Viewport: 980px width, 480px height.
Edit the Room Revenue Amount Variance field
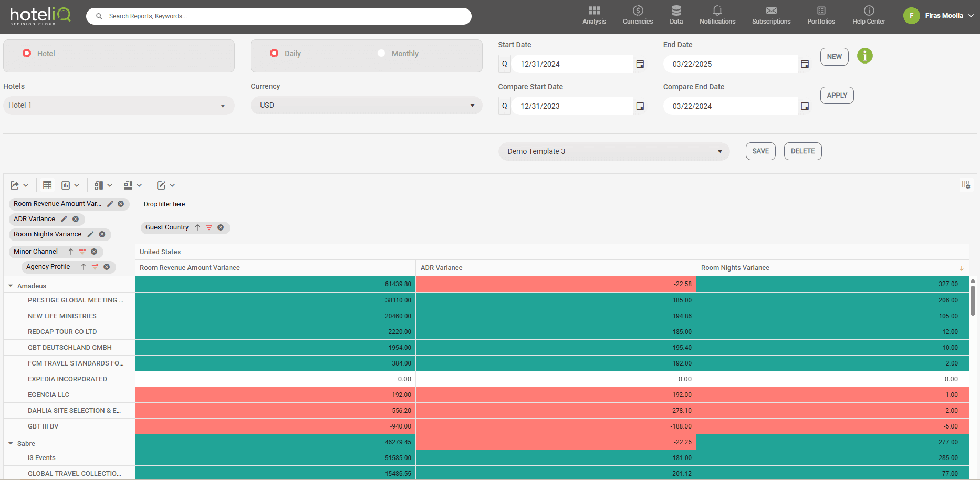pyautogui.click(x=110, y=204)
